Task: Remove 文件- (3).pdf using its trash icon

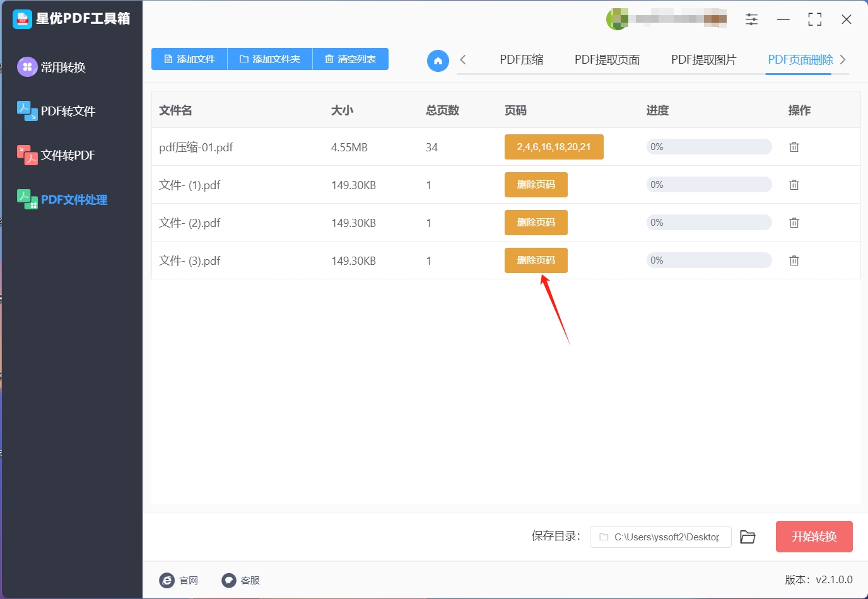Action: [x=794, y=260]
